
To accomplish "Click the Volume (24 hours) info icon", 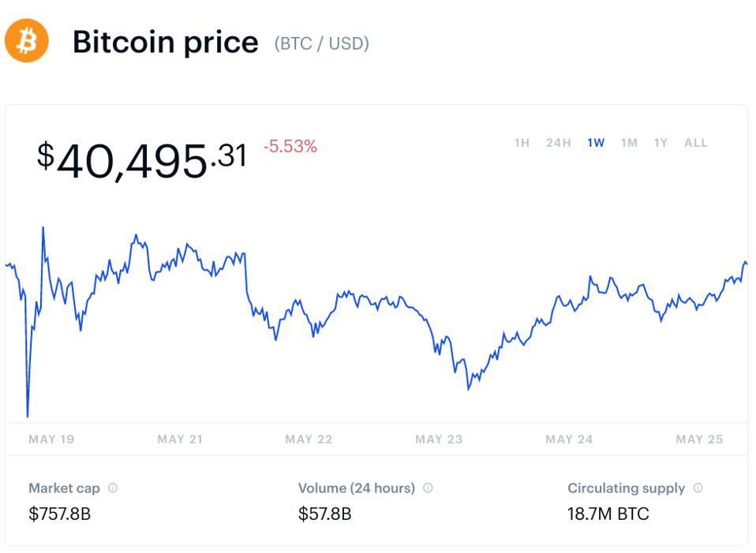I will coord(428,488).
